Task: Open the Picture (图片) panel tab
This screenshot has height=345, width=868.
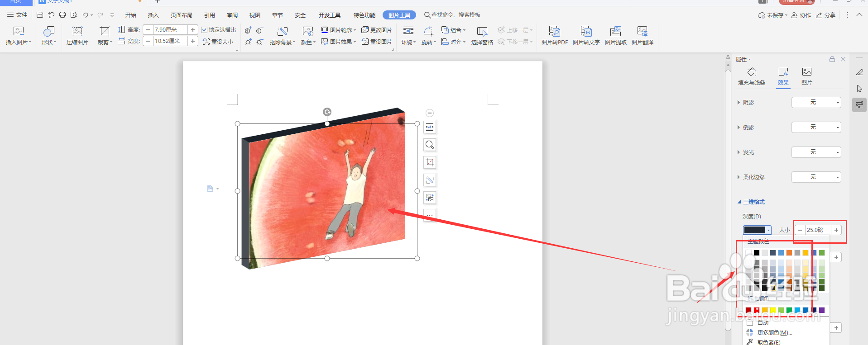Action: [x=807, y=76]
